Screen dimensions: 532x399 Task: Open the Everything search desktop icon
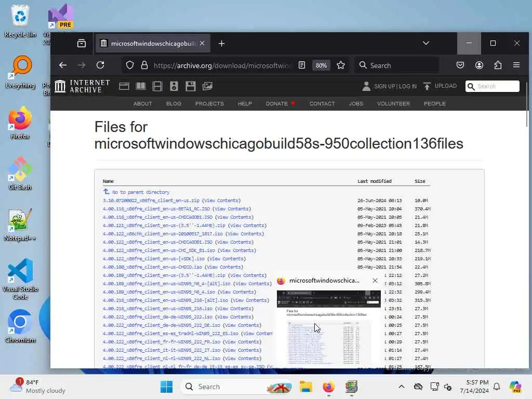click(20, 72)
